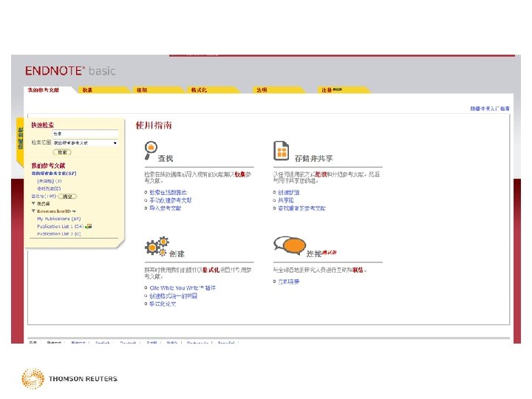
Task: Open the 收集 tab
Action: (x=87, y=90)
